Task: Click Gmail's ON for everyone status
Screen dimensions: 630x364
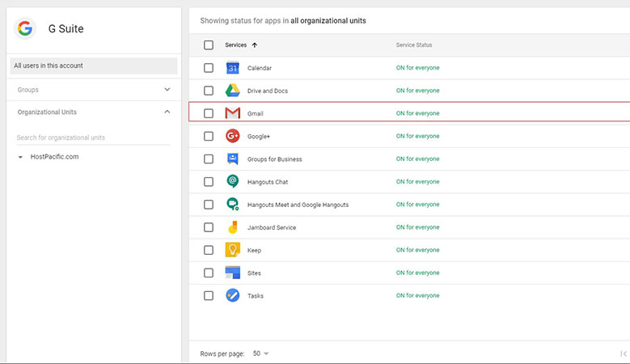Action: point(418,113)
